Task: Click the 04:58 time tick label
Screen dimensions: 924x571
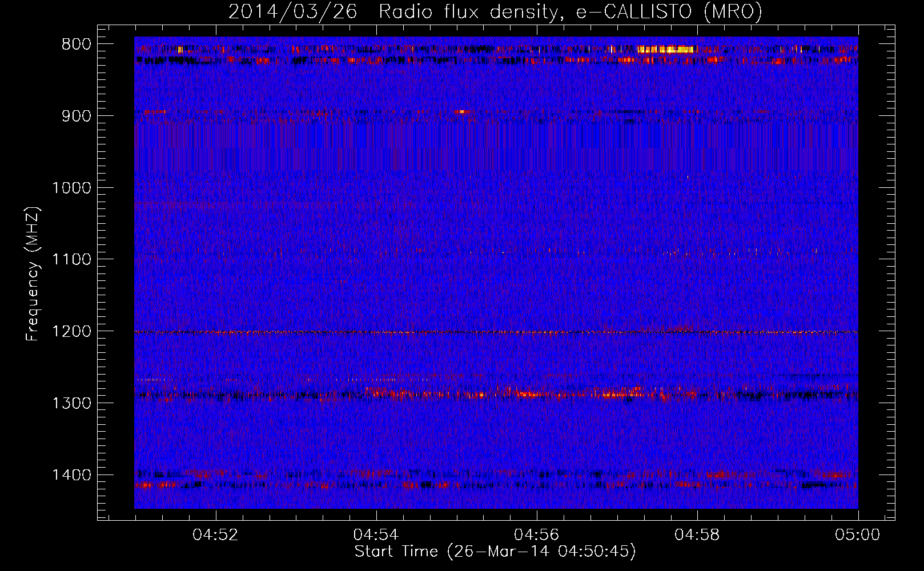Action: 697,535
